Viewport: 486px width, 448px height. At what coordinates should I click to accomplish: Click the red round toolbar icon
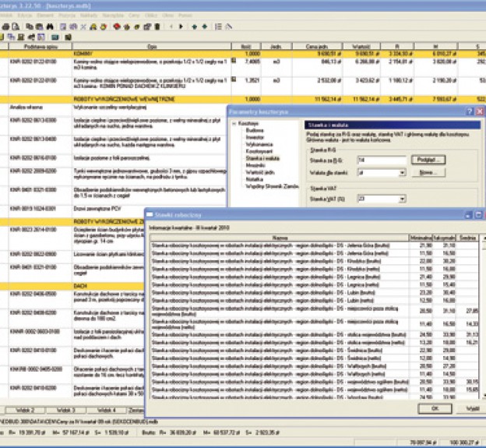[x=117, y=26]
